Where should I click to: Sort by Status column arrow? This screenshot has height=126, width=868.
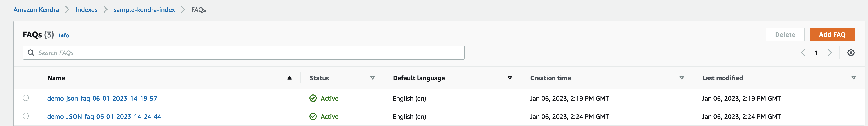coord(372,78)
